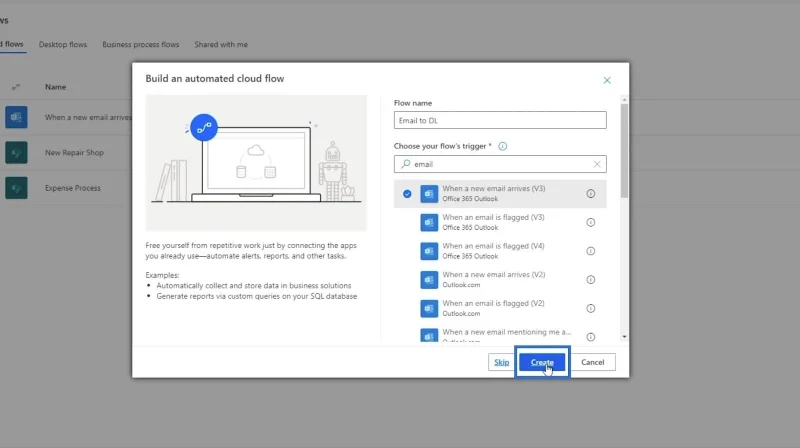This screenshot has height=448, width=800.
Task: Click trigger list scrollbar up arrow
Action: tap(624, 99)
